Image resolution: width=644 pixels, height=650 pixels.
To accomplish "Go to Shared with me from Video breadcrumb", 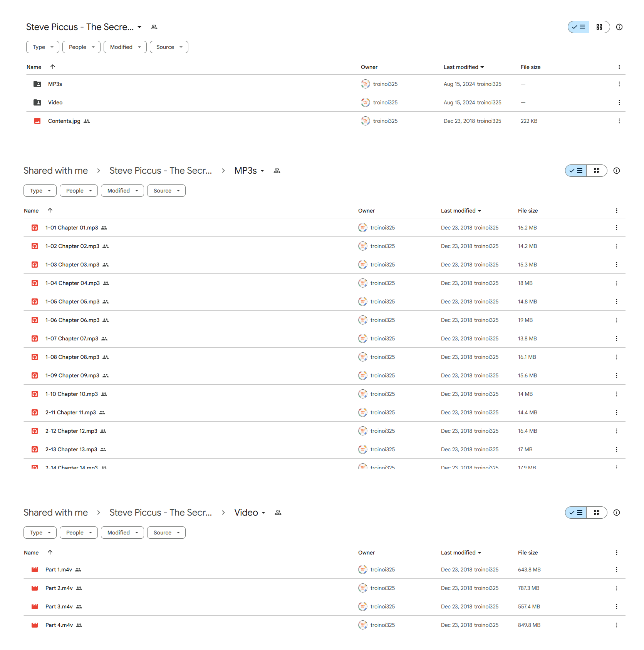I will pos(55,513).
